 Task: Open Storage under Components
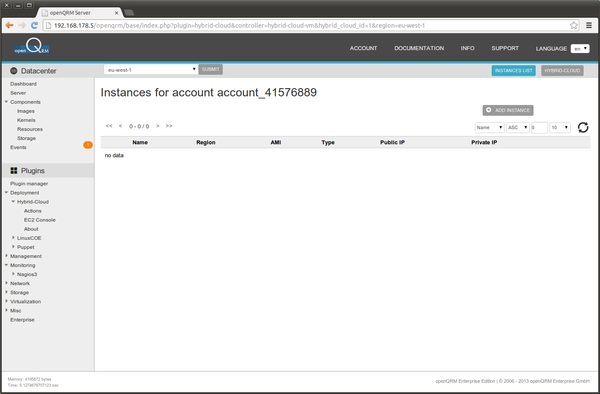coord(26,138)
